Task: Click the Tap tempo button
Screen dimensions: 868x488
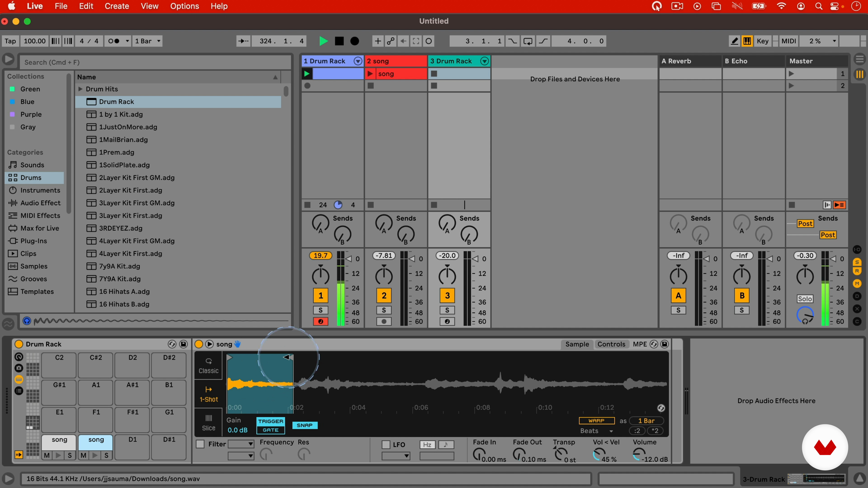Action: [x=10, y=41]
